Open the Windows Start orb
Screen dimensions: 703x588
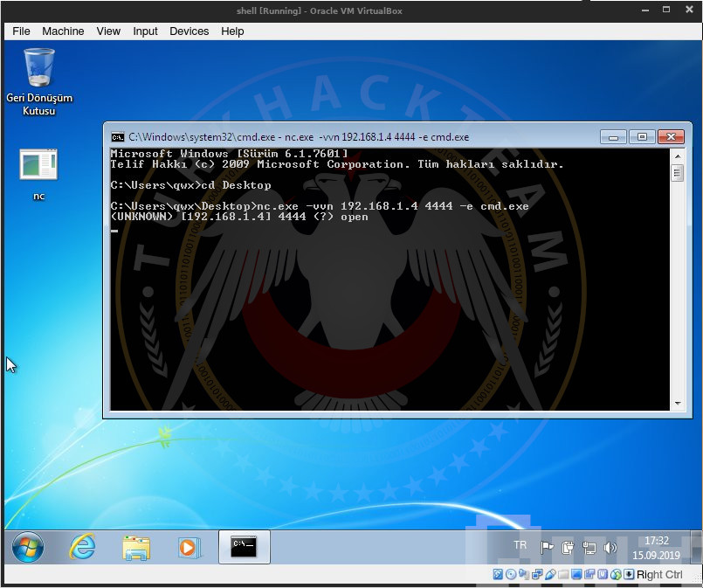[28, 547]
